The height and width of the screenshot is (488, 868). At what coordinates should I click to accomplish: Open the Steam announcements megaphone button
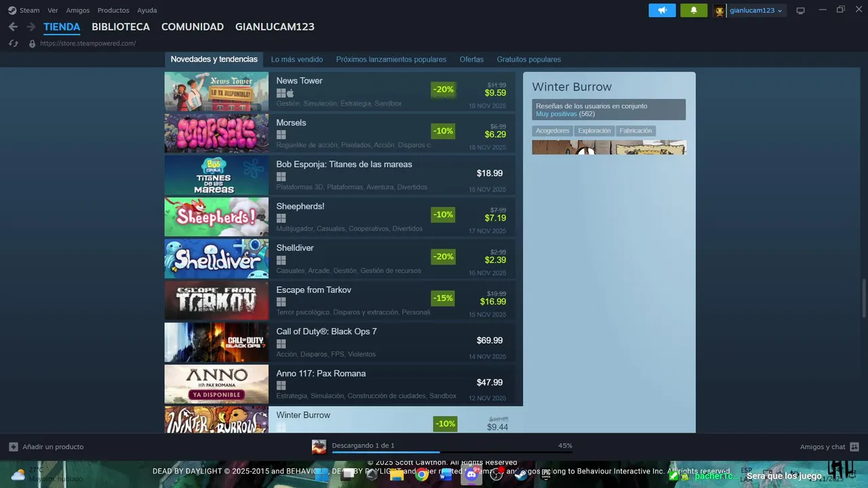coord(662,10)
